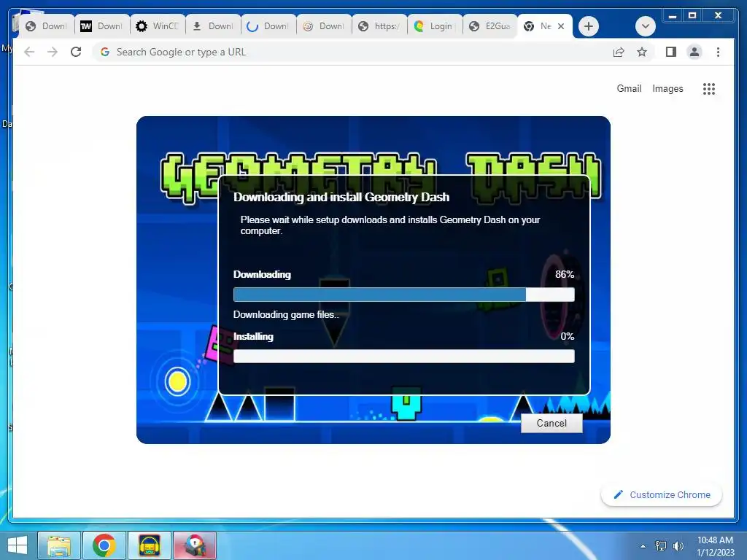The width and height of the screenshot is (747, 560).
Task: Click the Installing progress bar at 0%
Action: (403, 356)
